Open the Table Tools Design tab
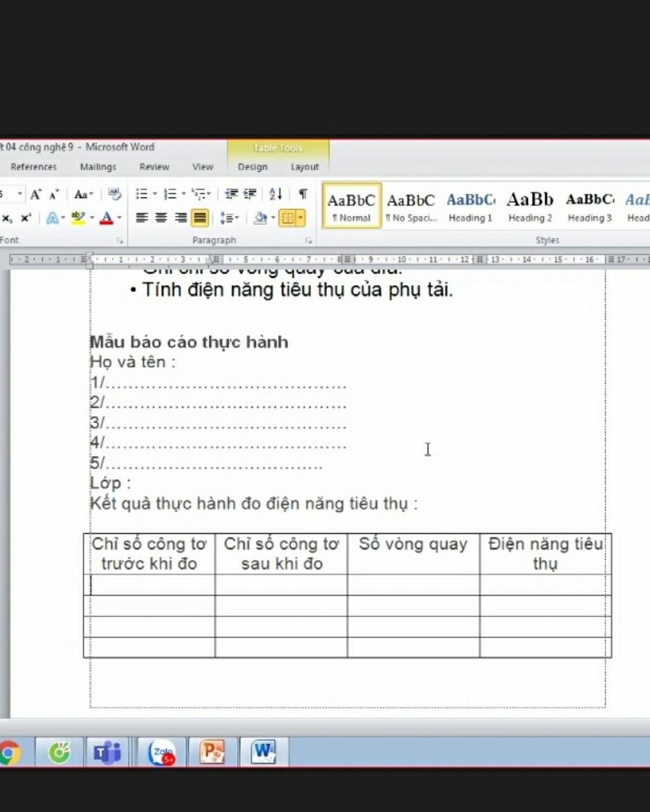Viewport: 650px width, 812px height. coord(253,167)
